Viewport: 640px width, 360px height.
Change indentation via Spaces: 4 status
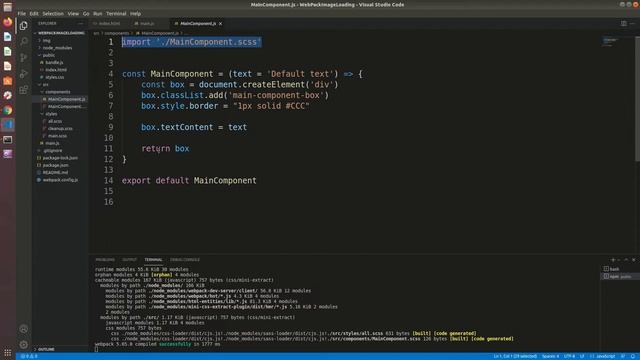(550, 356)
